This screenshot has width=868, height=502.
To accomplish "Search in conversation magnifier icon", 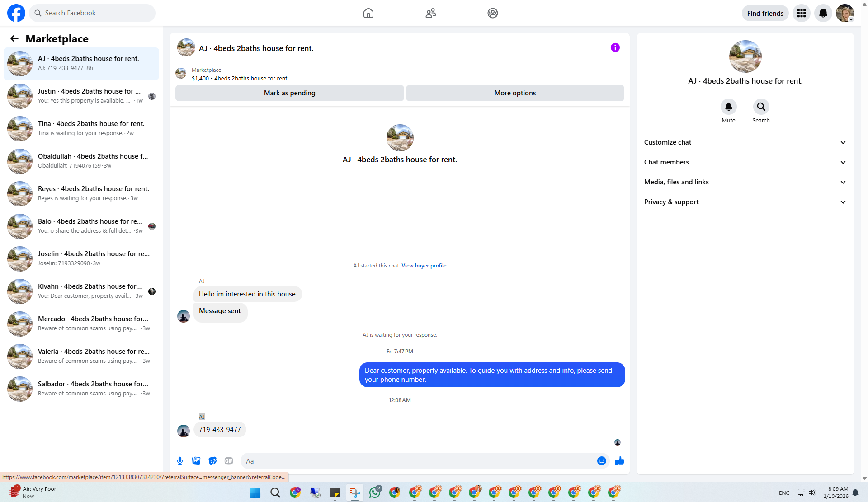I will click(x=761, y=107).
